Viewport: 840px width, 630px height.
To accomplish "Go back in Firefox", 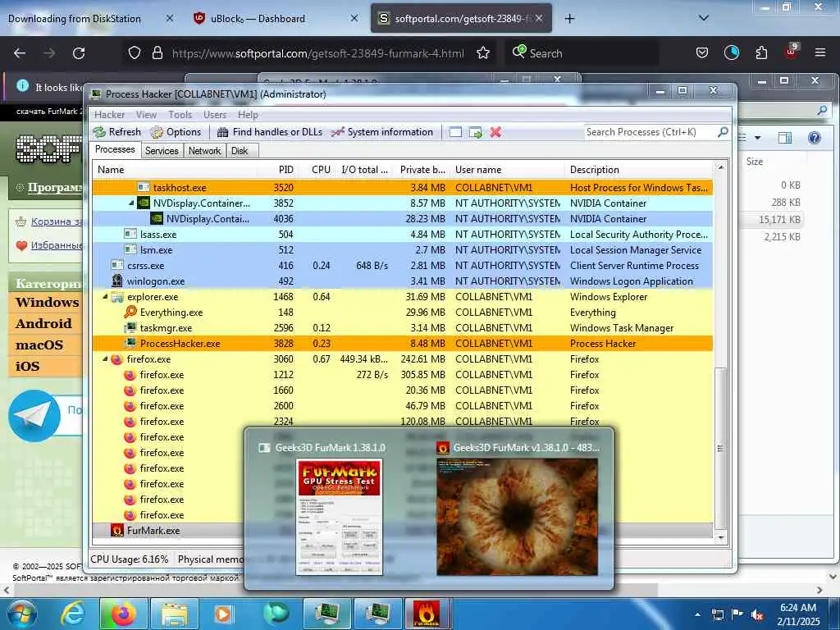I will point(20,53).
